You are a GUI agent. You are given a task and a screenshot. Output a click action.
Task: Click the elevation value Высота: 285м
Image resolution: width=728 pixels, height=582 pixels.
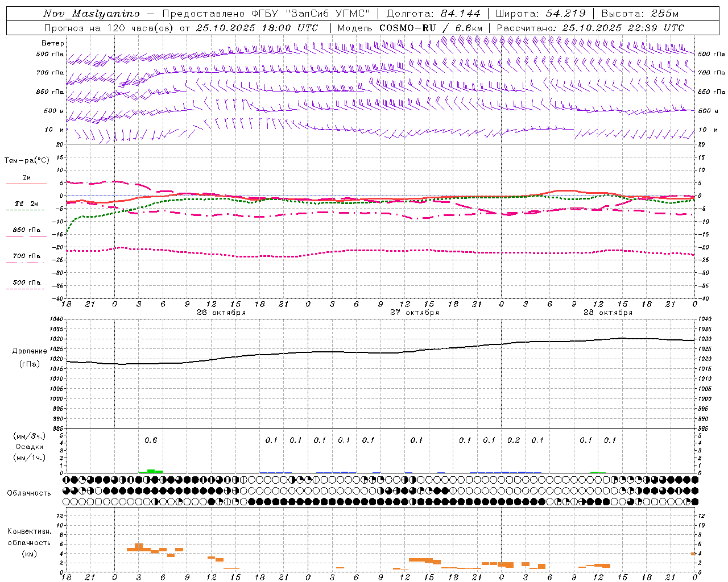pyautogui.click(x=640, y=14)
